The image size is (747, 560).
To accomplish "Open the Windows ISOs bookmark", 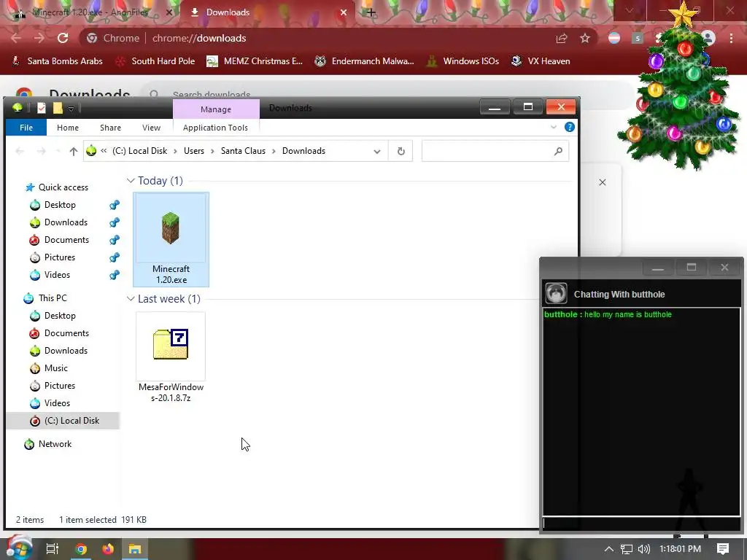I will 463,61.
